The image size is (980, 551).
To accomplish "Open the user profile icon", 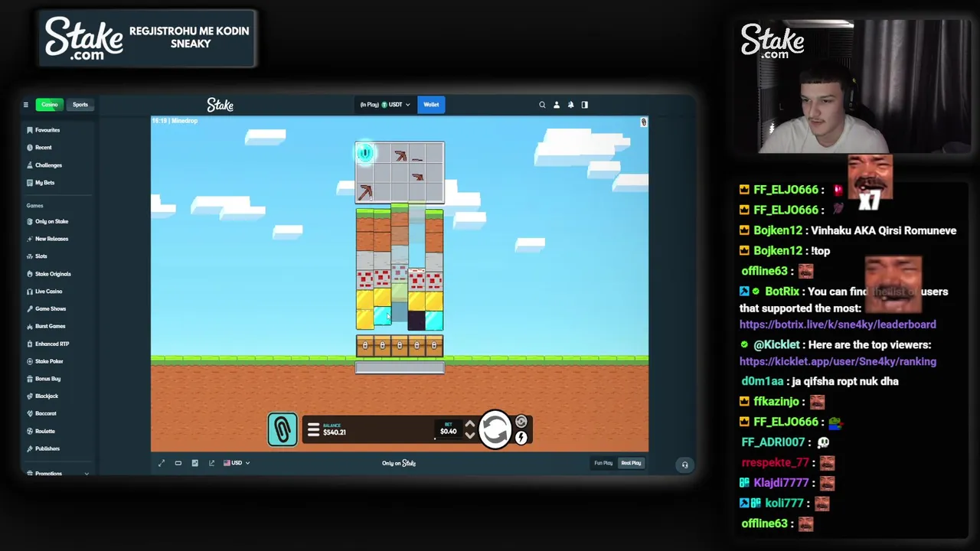I will [557, 105].
